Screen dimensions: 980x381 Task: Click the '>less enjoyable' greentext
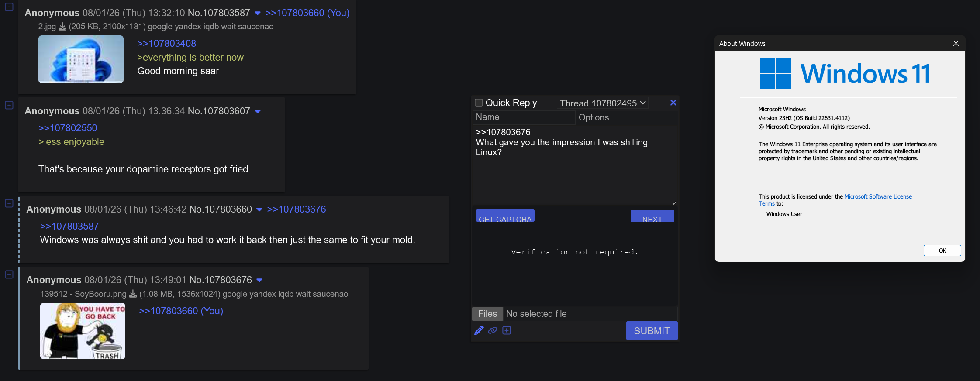click(x=71, y=142)
